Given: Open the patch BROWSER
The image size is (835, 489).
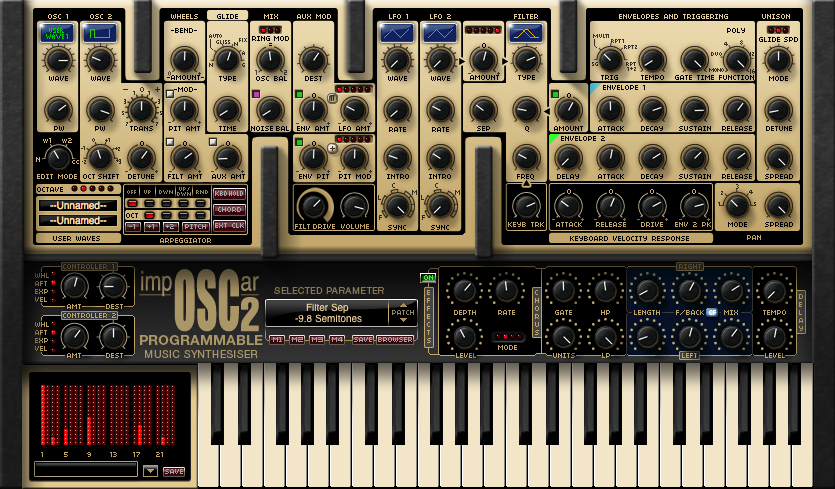Looking at the screenshot, I should pos(395,340).
